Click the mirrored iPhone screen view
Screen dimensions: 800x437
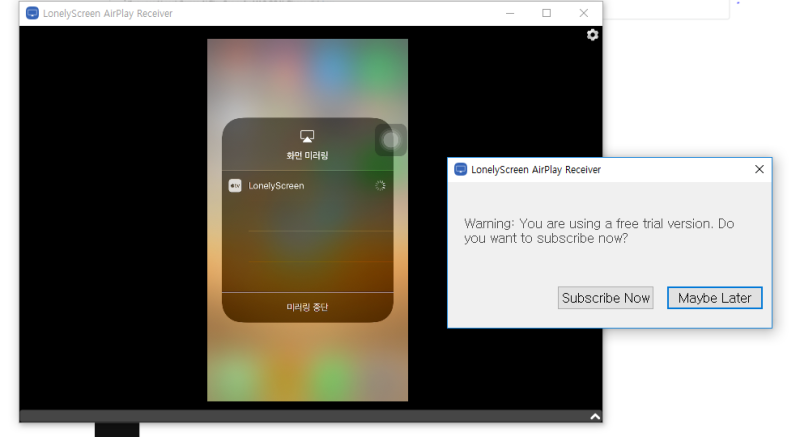tap(308, 220)
